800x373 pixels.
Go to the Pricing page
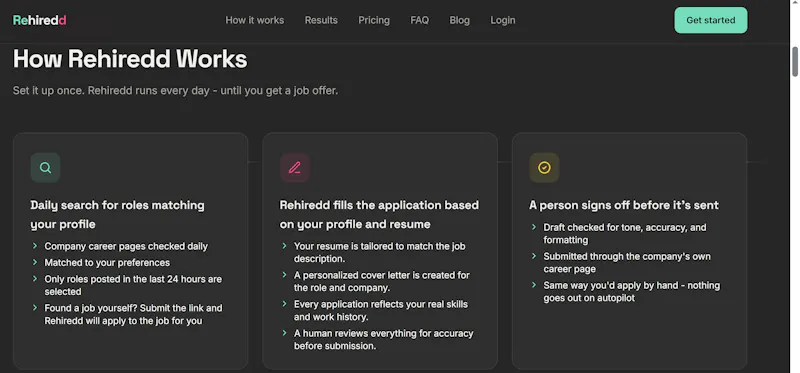tap(374, 20)
